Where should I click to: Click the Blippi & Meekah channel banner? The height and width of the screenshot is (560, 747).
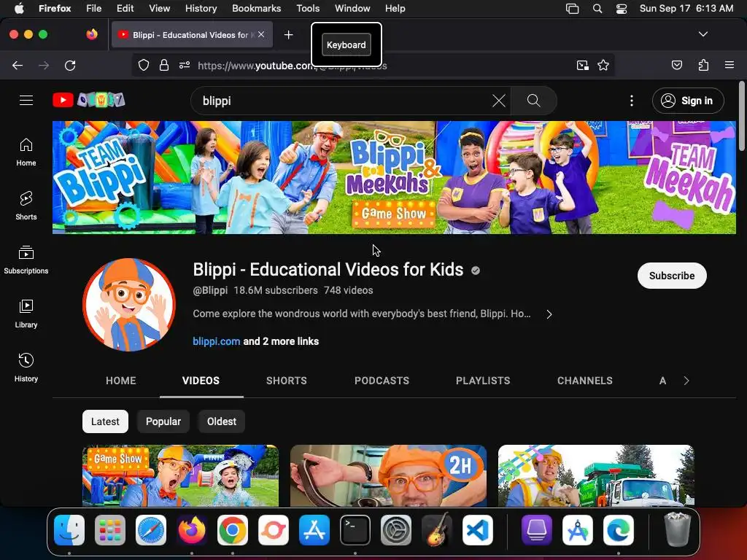click(x=394, y=177)
